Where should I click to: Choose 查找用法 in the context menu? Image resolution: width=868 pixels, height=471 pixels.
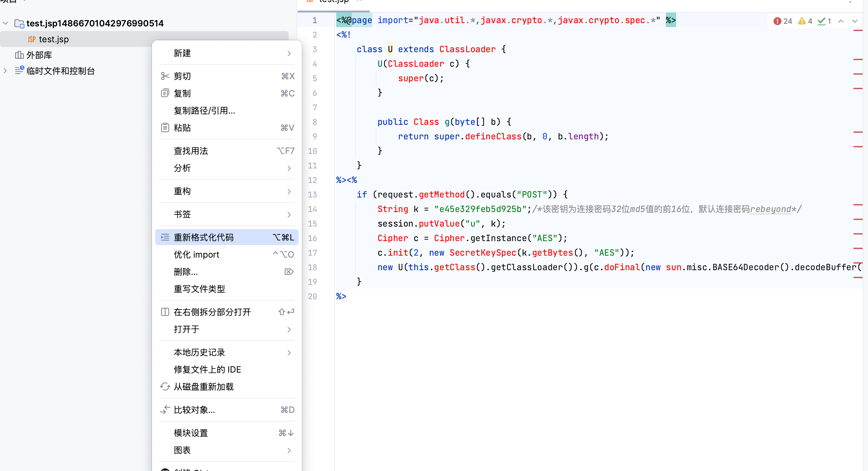(x=227, y=151)
